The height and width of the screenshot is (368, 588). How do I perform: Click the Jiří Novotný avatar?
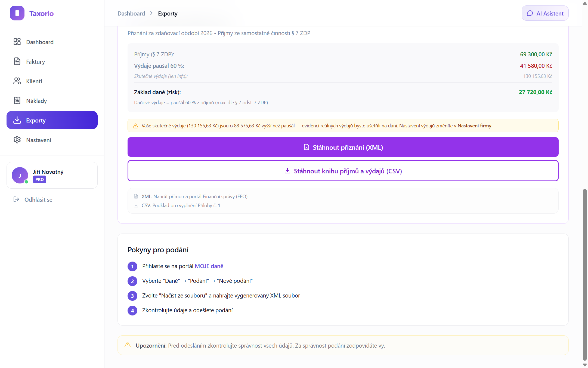pyautogui.click(x=20, y=175)
